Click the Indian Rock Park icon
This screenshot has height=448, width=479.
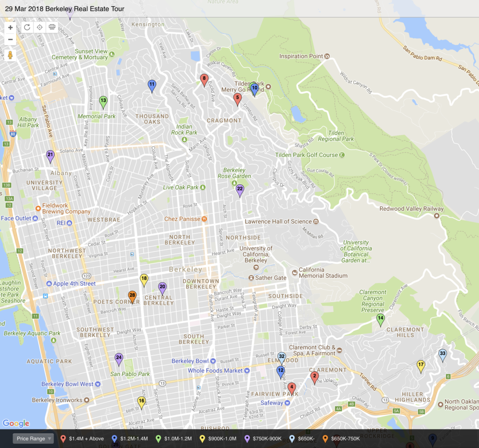click(x=184, y=139)
